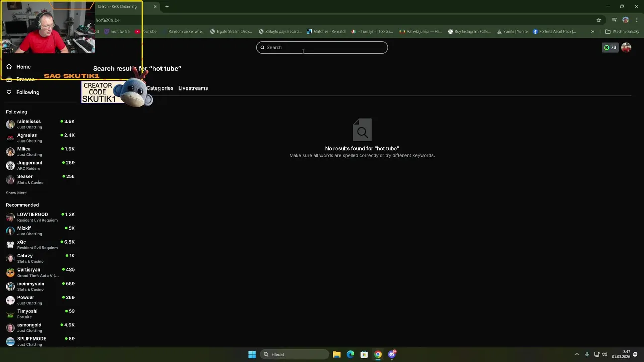The image size is (644, 362).
Task: Open xQc channel avatar
Action: pyautogui.click(x=10, y=245)
